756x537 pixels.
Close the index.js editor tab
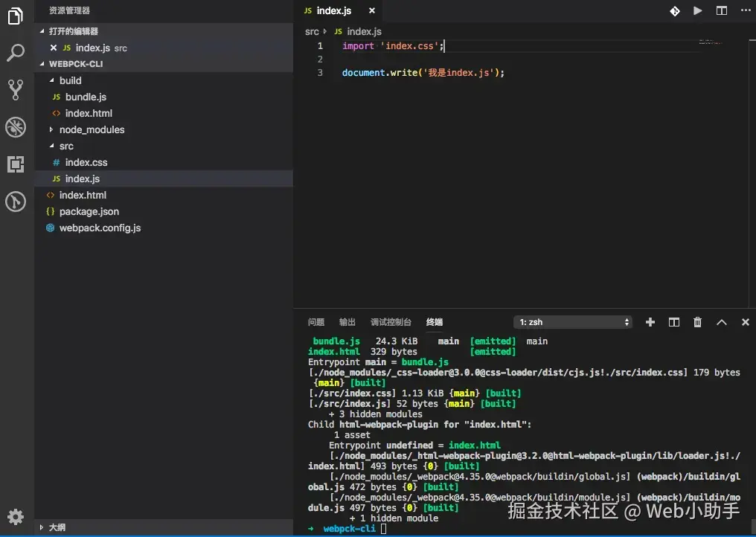tap(372, 10)
